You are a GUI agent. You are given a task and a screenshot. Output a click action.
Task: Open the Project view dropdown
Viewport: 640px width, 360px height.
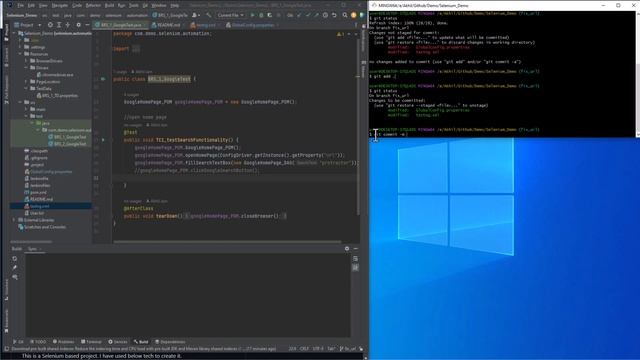pos(28,25)
